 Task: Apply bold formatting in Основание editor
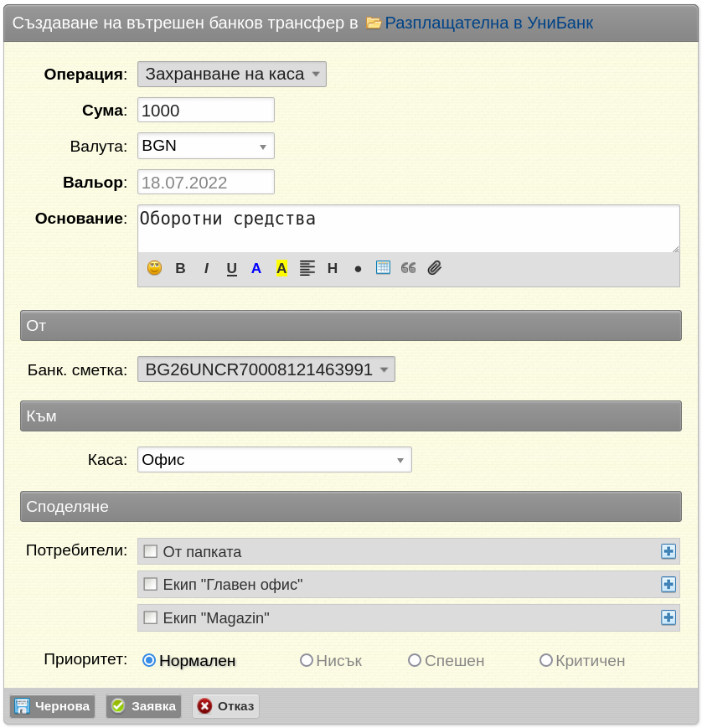click(x=181, y=268)
